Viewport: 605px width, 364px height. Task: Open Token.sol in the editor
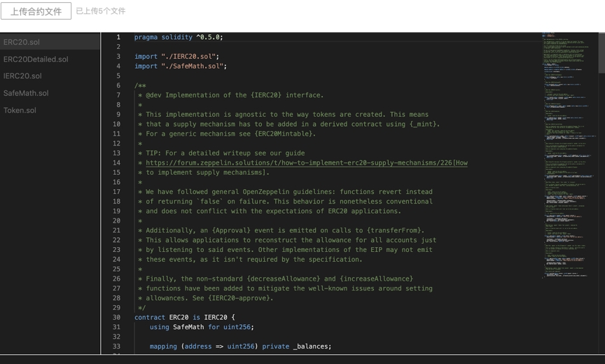click(20, 110)
